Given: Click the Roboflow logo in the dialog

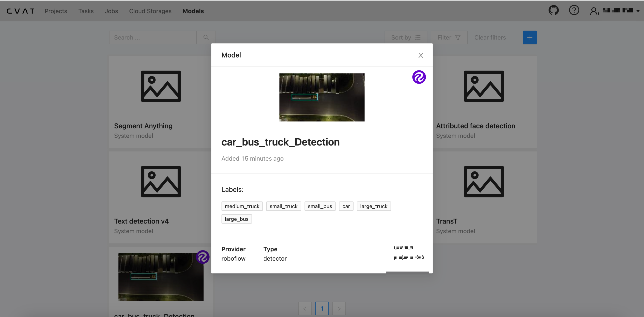Looking at the screenshot, I should tap(419, 77).
